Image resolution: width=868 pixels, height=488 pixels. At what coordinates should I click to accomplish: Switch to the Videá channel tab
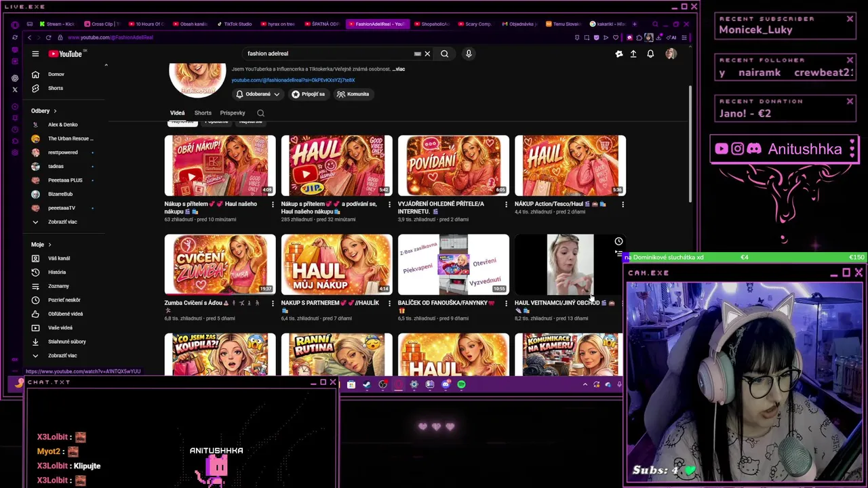[177, 113]
